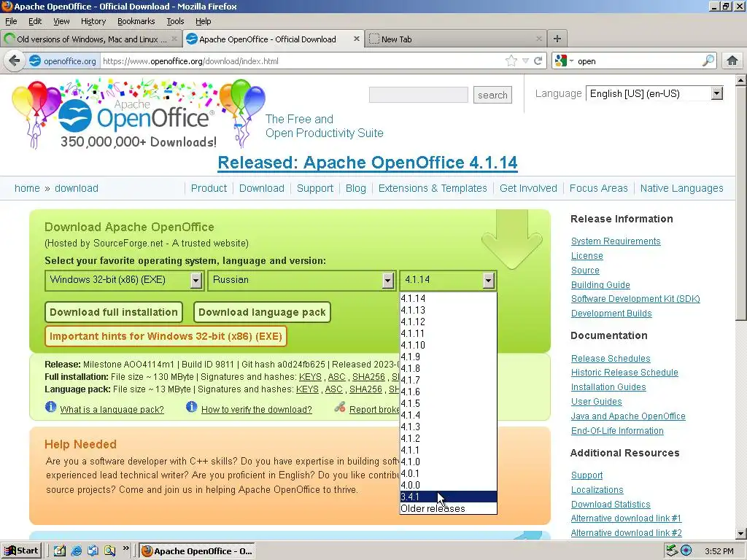This screenshot has height=560, width=747.
Task: Click the report broken link icon
Action: [340, 407]
